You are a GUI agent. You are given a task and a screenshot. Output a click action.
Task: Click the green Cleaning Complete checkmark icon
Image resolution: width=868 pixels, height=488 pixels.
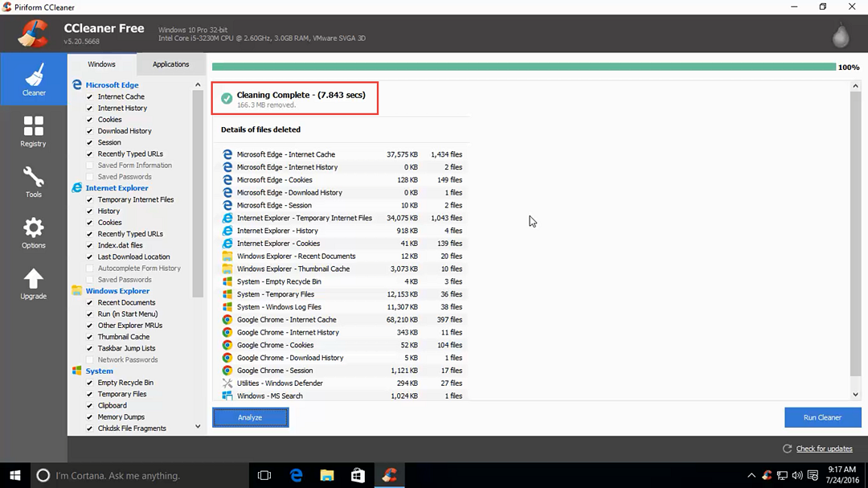click(x=227, y=99)
